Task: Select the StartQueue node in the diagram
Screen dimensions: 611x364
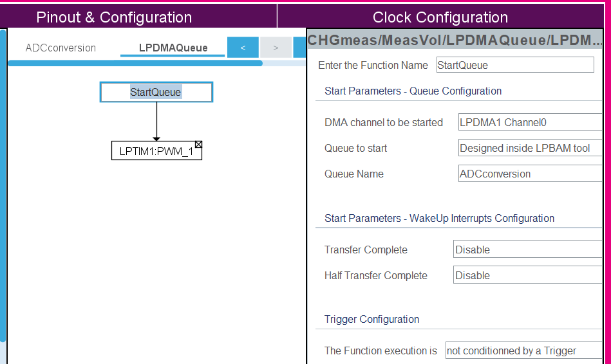Action: click(156, 92)
